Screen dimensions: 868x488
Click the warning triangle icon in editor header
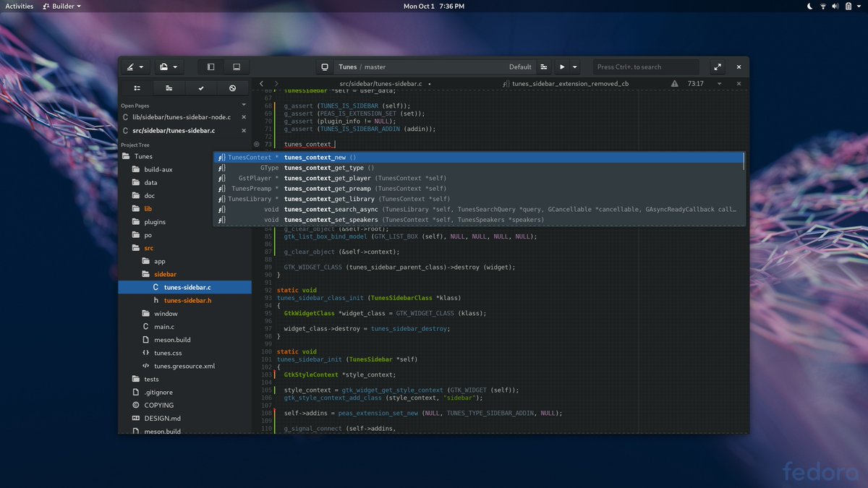tap(674, 84)
